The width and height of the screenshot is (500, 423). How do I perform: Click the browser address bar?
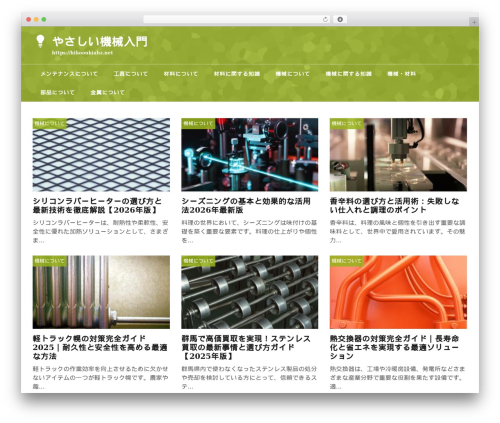(x=236, y=19)
